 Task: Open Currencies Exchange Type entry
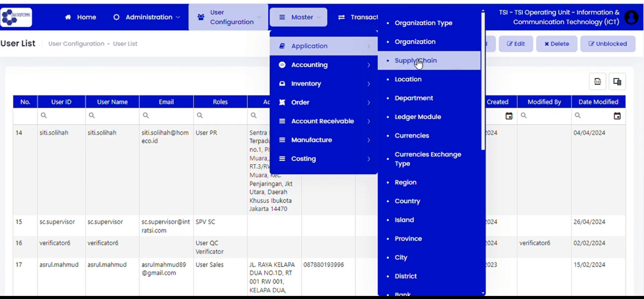428,159
